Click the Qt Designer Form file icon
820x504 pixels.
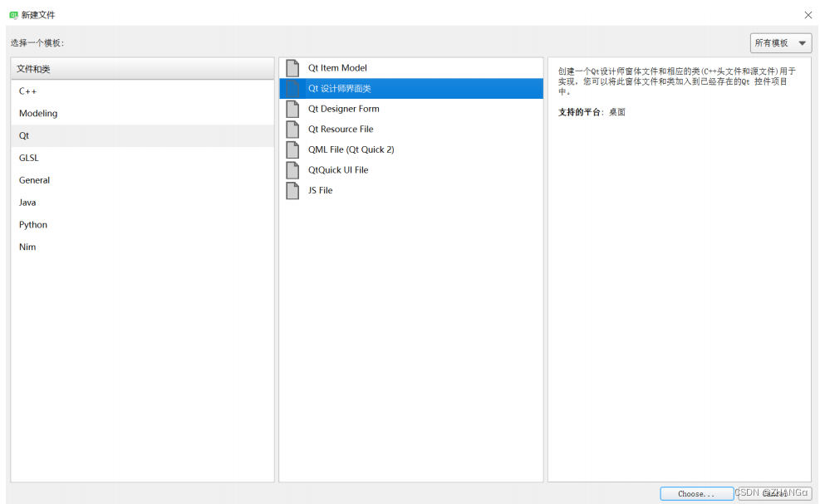(292, 109)
